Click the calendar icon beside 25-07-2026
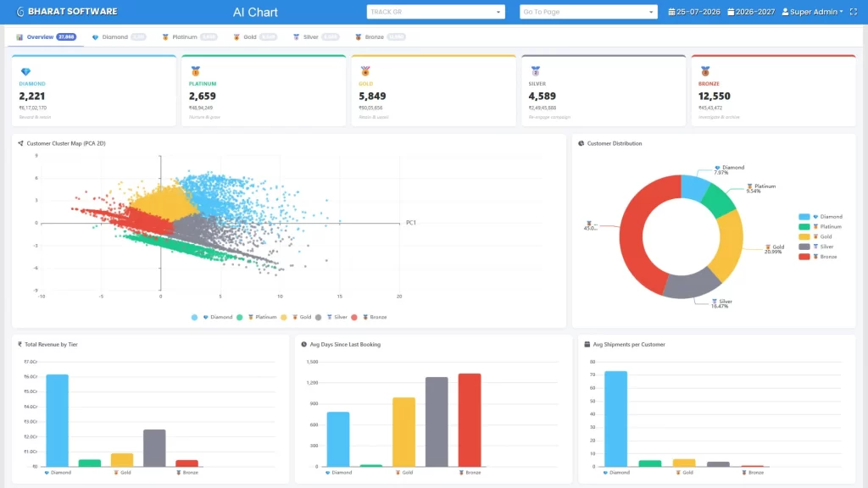 [671, 12]
